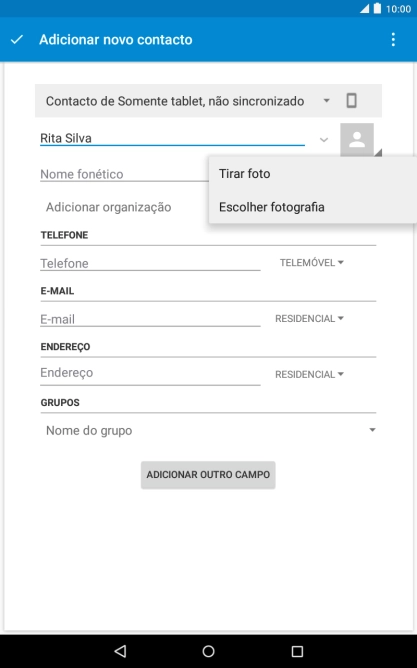
Task: Open the three-dot overflow menu
Action: [x=393, y=40]
